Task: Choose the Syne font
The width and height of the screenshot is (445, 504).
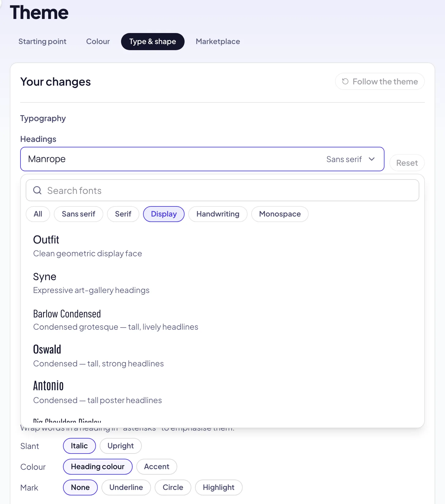Action: [223, 283]
